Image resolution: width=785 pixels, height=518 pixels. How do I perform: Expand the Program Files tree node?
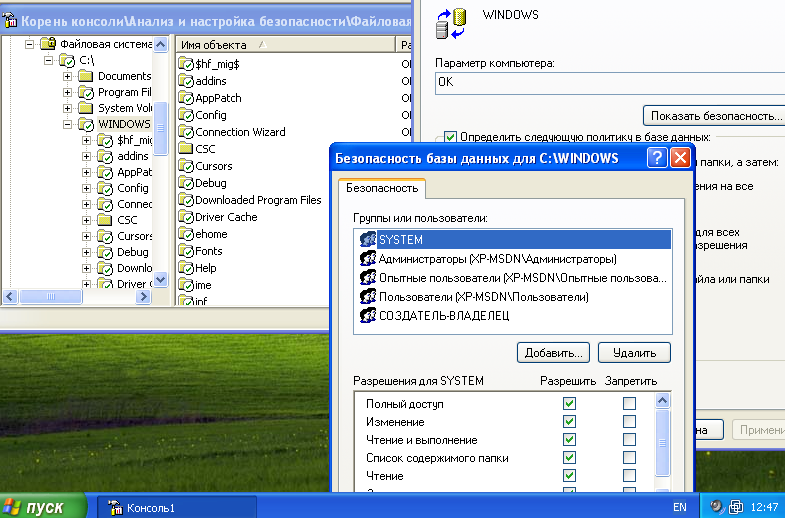point(68,92)
